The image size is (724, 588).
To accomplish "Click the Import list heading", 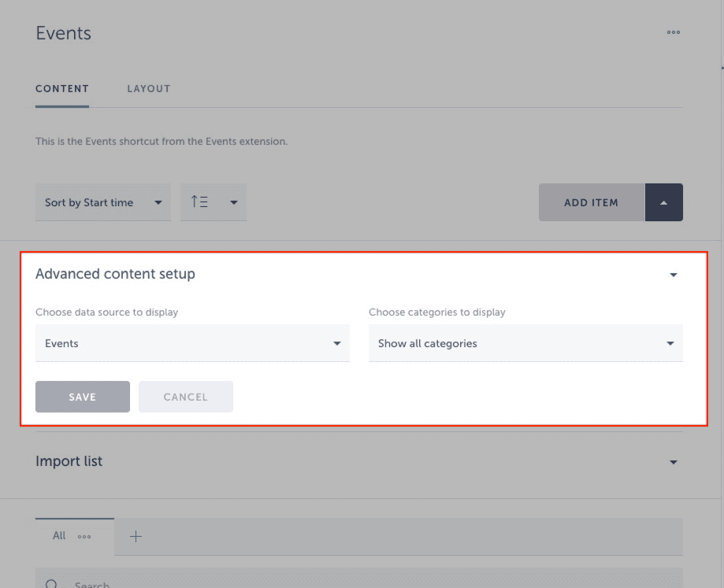I will pos(69,461).
